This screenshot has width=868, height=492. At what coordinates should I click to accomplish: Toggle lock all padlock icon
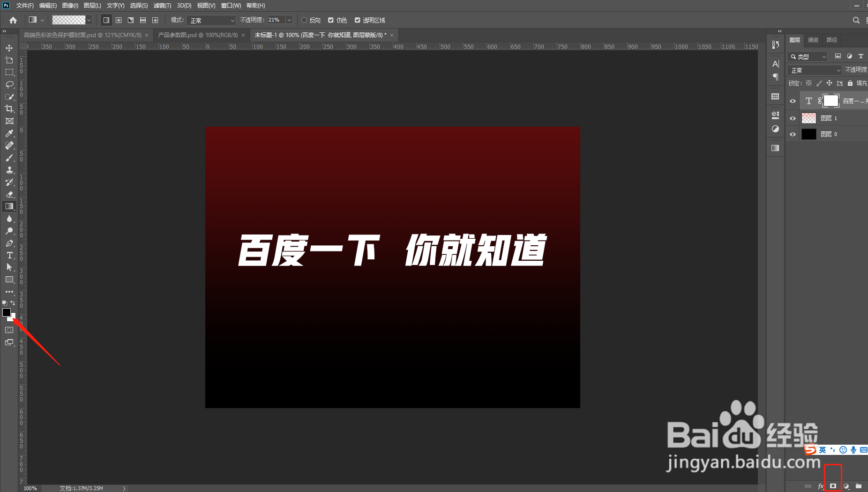tap(850, 83)
